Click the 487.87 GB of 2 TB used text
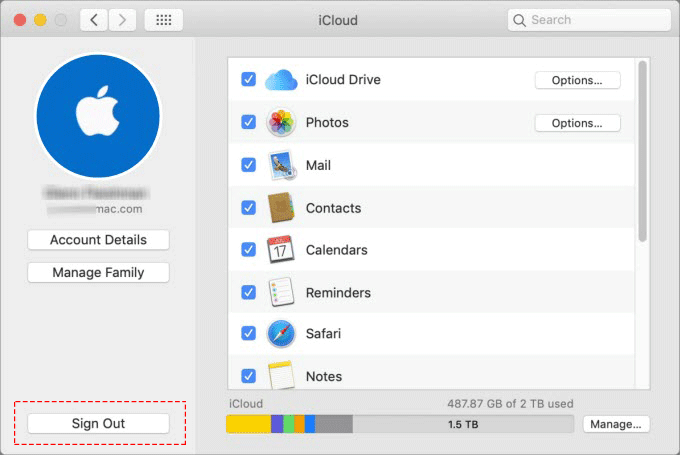The height and width of the screenshot is (455, 680). (510, 404)
